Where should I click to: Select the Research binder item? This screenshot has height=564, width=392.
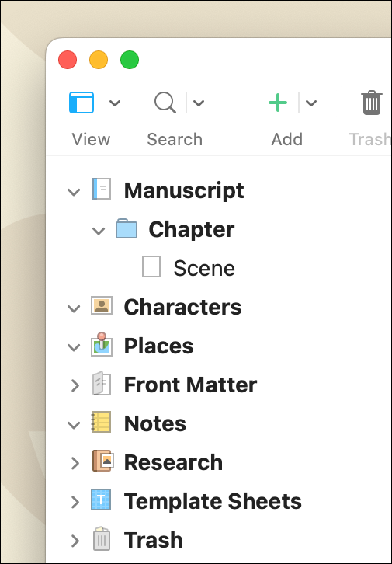(x=173, y=462)
